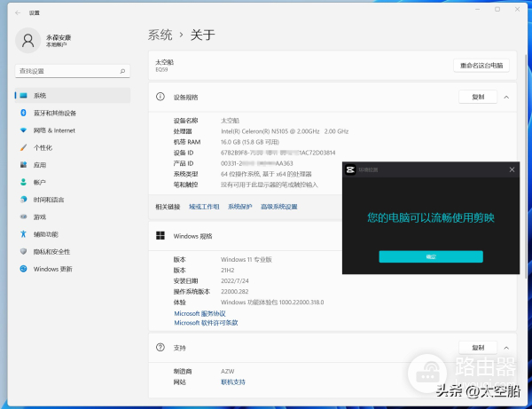This screenshot has height=409, width=532.
Task: Click the 21H2 version value
Action: (x=227, y=271)
